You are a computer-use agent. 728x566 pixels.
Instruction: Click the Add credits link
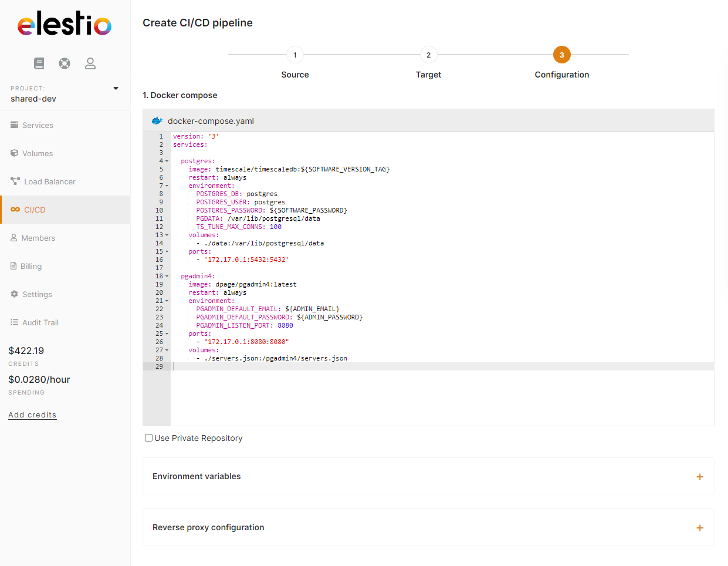32,415
